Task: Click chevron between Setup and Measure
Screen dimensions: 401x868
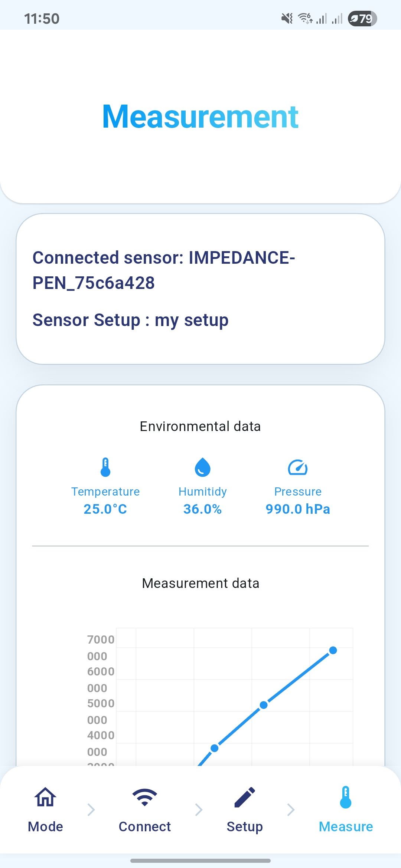Action: (291, 810)
